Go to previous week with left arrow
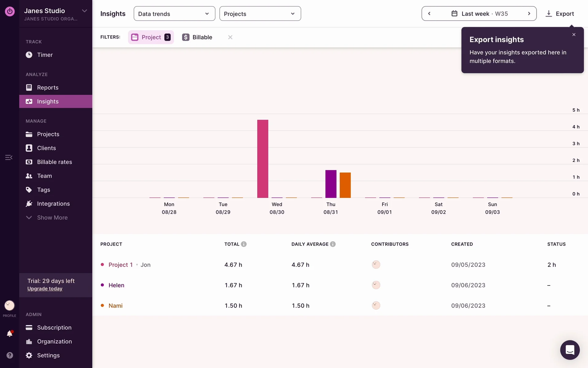588x368 pixels. coord(429,13)
